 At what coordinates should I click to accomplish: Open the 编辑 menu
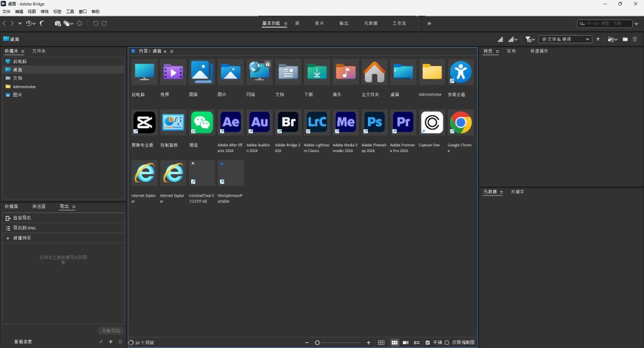tap(19, 11)
